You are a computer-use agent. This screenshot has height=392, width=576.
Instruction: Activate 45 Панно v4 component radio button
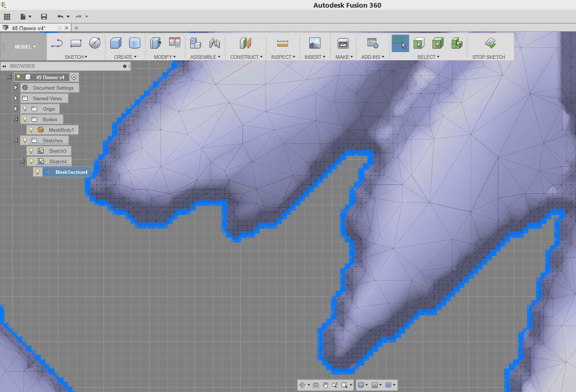coord(74,77)
